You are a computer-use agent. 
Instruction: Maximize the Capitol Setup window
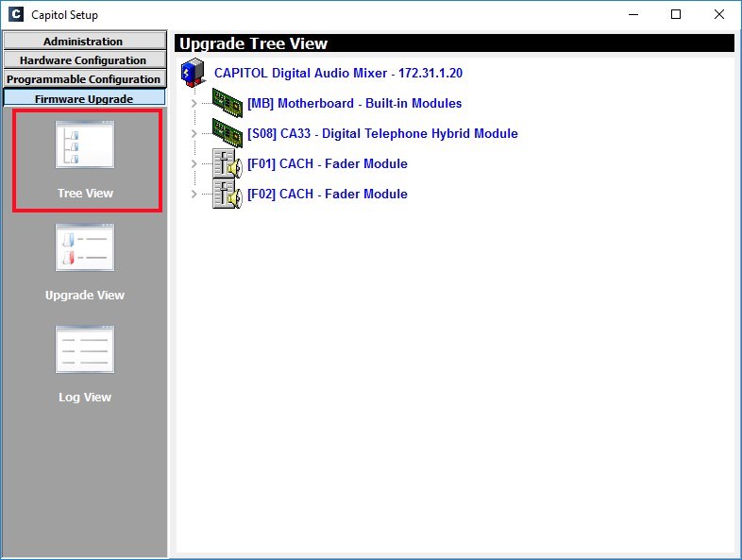676,14
